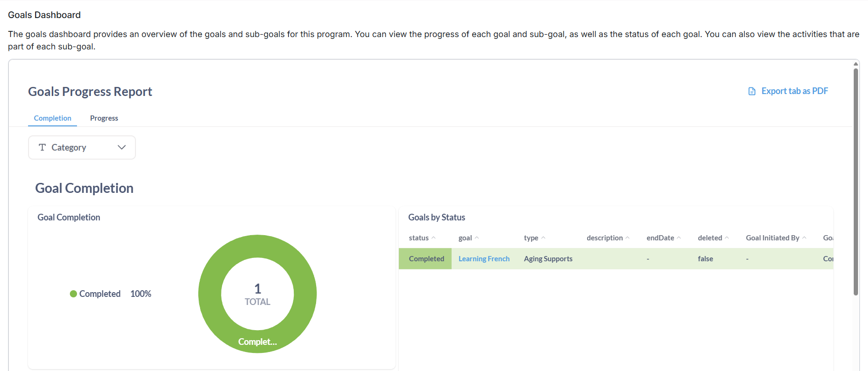Click the sort caret on goal column
The width and height of the screenshot is (868, 371).
click(x=478, y=237)
